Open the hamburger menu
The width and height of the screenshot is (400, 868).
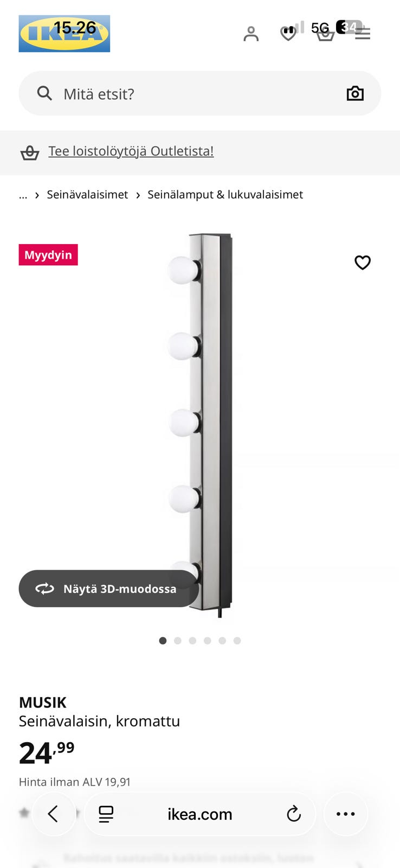point(363,34)
